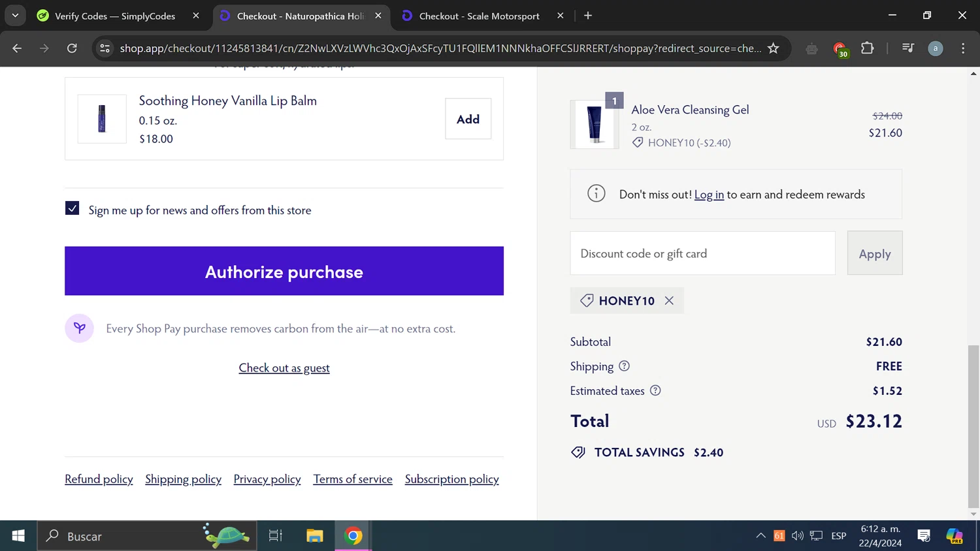This screenshot has height=551, width=980.
Task: Click the shop.app URL in the address bar
Action: [x=440, y=48]
